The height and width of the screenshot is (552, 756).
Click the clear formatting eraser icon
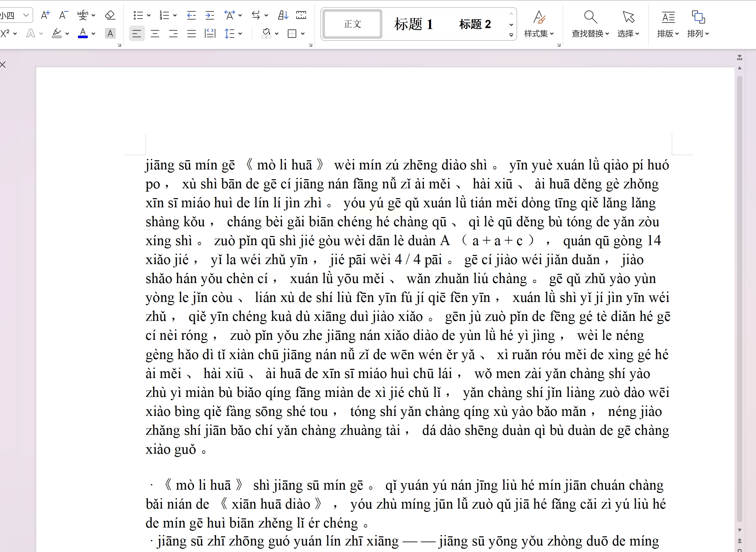110,15
